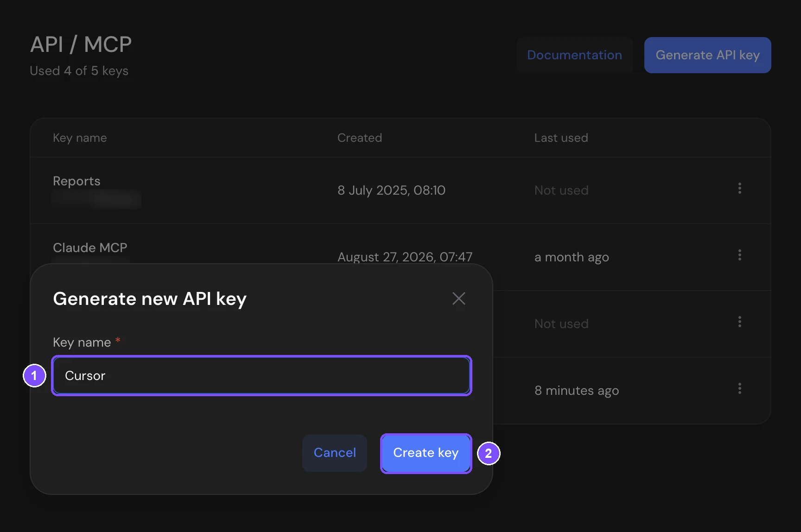The image size is (801, 532).
Task: Cancel the new API key dialog
Action: (x=335, y=453)
